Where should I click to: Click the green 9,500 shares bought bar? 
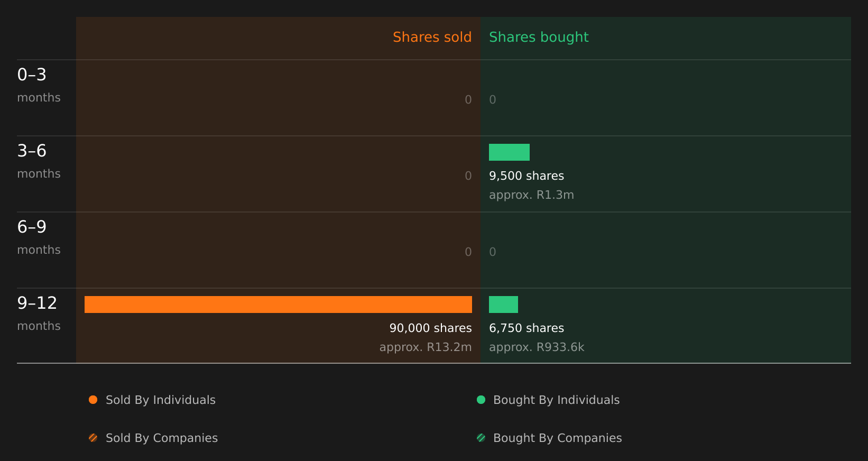pos(509,152)
